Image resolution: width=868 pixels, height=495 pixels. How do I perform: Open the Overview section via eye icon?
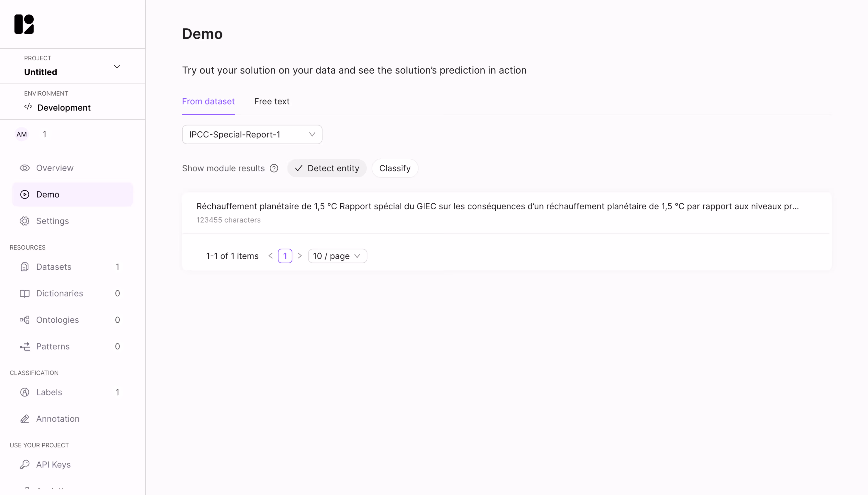pos(24,168)
